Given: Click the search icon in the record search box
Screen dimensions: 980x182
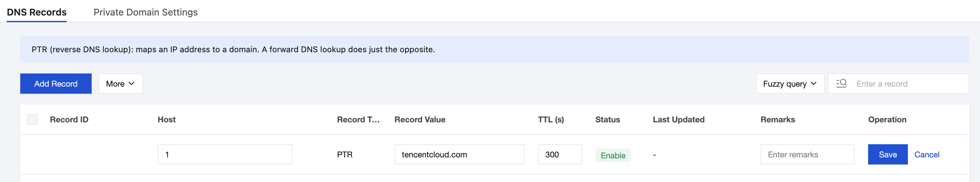Looking at the screenshot, I should pos(841,83).
